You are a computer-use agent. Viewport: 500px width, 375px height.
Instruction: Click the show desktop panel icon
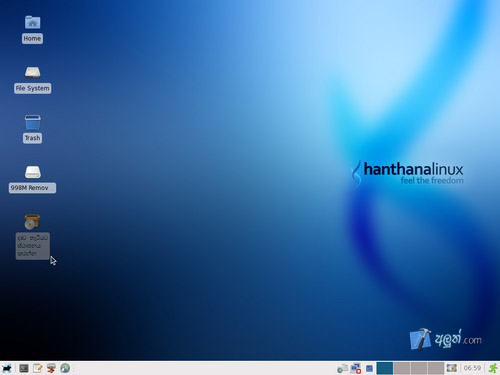452,368
